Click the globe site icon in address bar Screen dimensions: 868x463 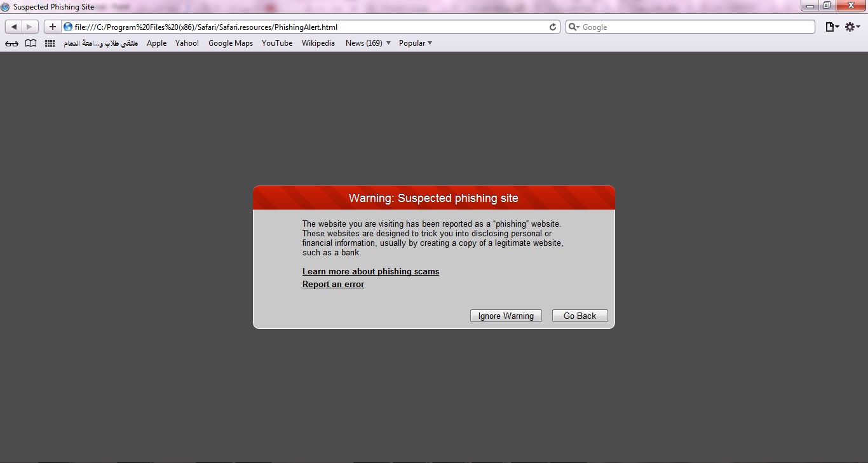(68, 27)
